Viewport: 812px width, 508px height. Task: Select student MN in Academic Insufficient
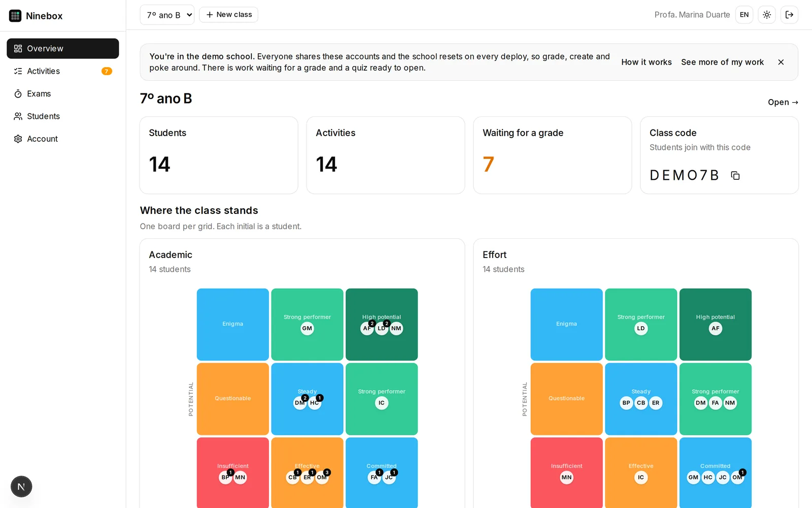240,478
